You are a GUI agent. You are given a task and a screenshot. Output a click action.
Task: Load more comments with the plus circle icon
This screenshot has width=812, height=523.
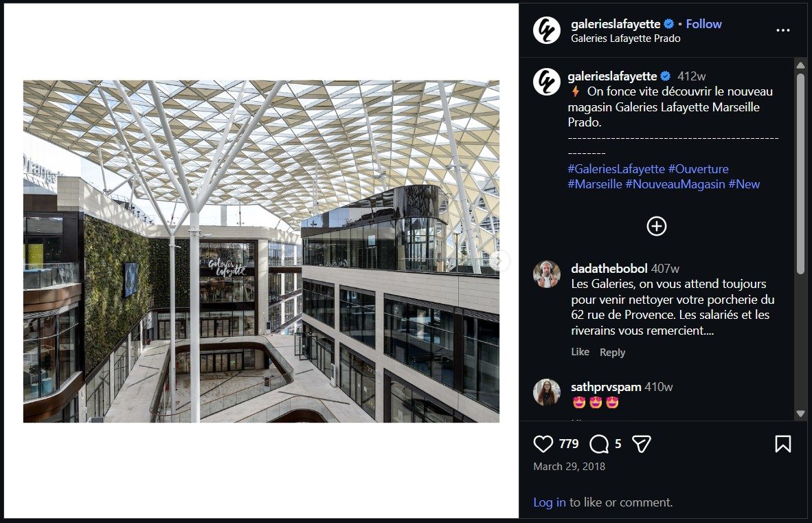[x=656, y=225]
